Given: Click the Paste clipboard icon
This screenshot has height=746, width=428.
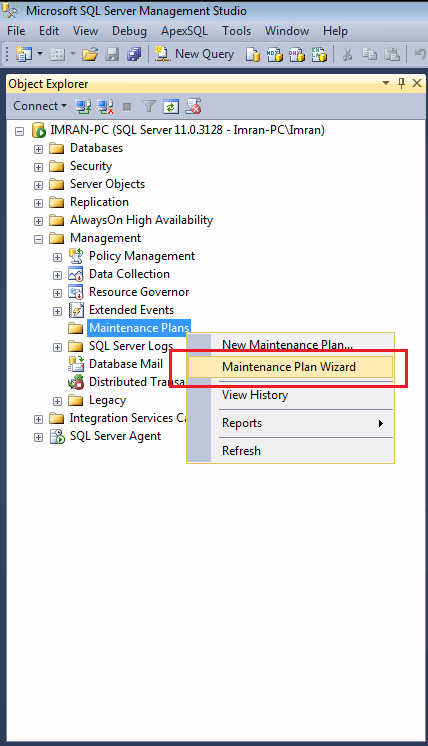Looking at the screenshot, I should 392,54.
